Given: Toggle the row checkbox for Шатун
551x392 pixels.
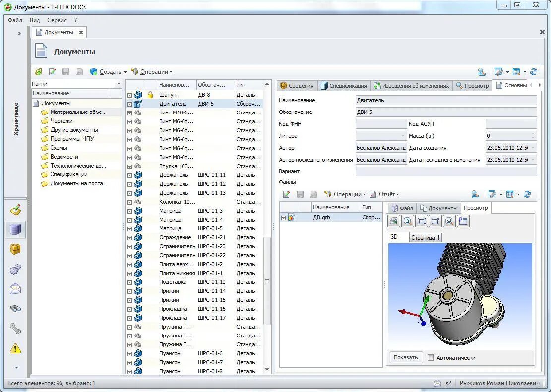Looking at the screenshot, I should [129, 95].
